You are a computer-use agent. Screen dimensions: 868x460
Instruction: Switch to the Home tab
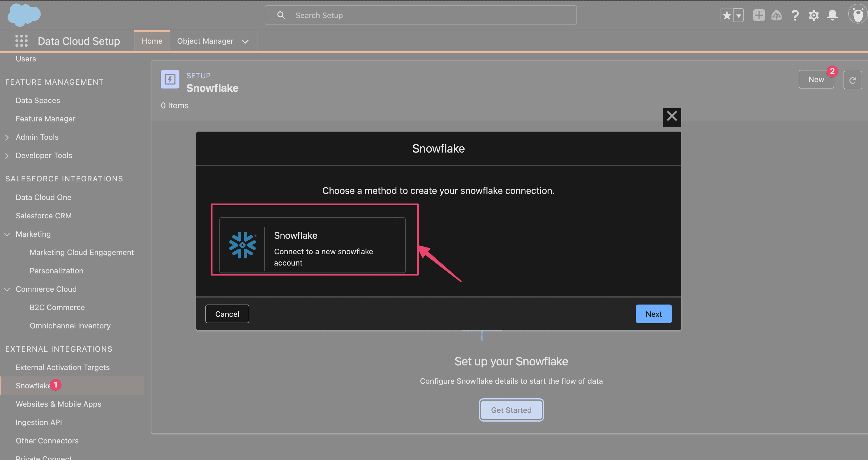152,41
